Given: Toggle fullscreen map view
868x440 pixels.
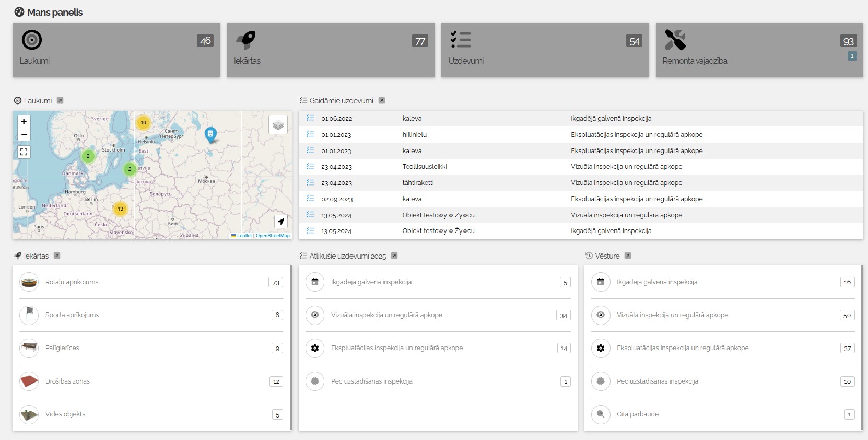Looking at the screenshot, I should pos(24,152).
